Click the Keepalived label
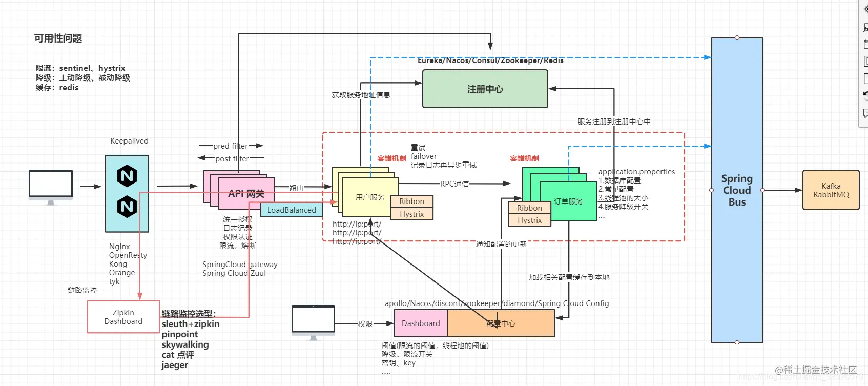Image resolution: width=868 pixels, height=386 pixels. pyautogui.click(x=129, y=141)
